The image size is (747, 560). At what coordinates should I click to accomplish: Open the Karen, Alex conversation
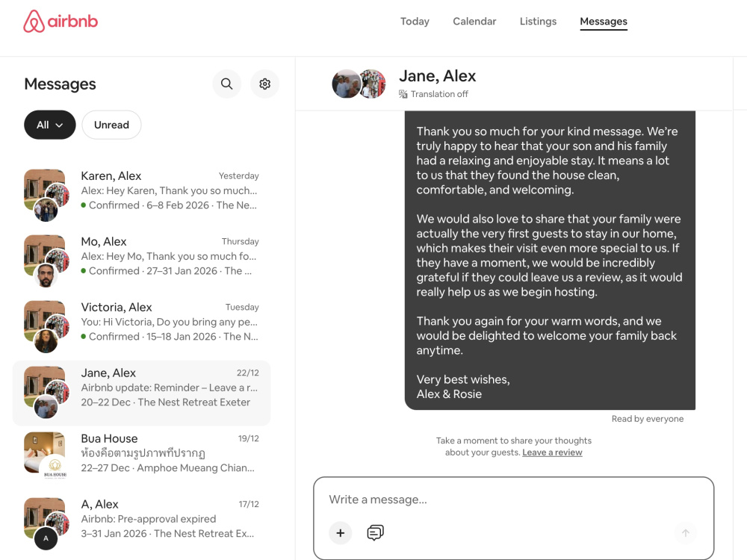point(141,196)
